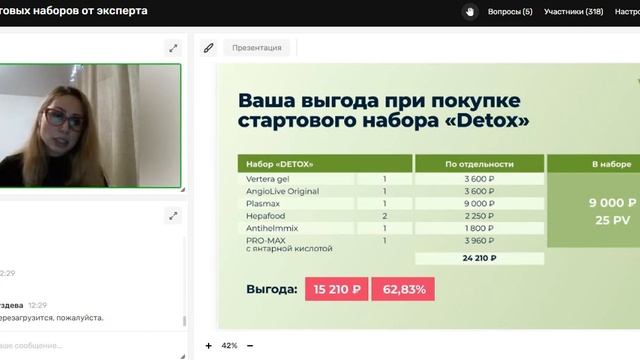This screenshot has width=640, height=360.
Task: Switch to the Презентация tab
Action: click(257, 48)
